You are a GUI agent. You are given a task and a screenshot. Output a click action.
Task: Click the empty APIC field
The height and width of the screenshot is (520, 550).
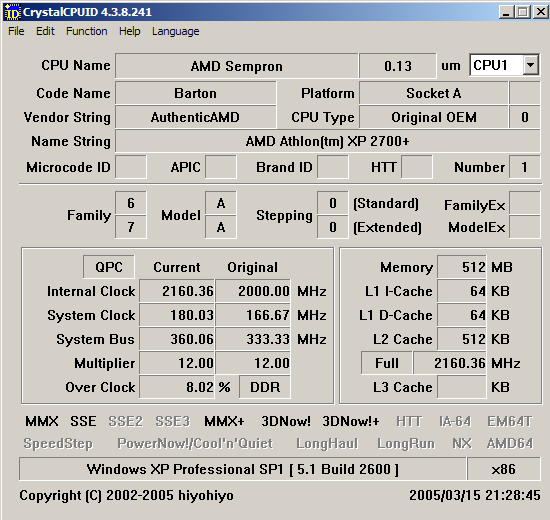click(221, 167)
